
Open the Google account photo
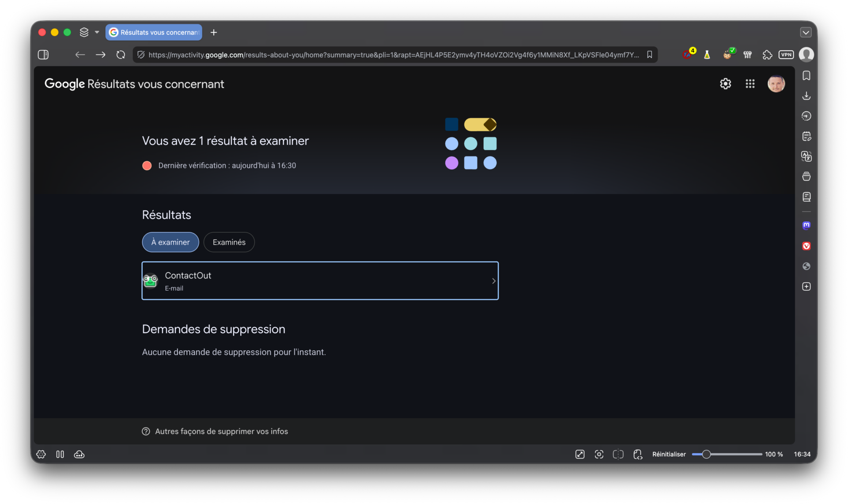(x=776, y=84)
